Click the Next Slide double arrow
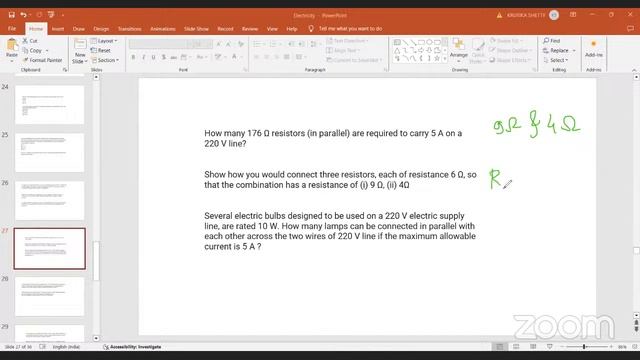Screen dimensions: 640x360 click(636, 329)
